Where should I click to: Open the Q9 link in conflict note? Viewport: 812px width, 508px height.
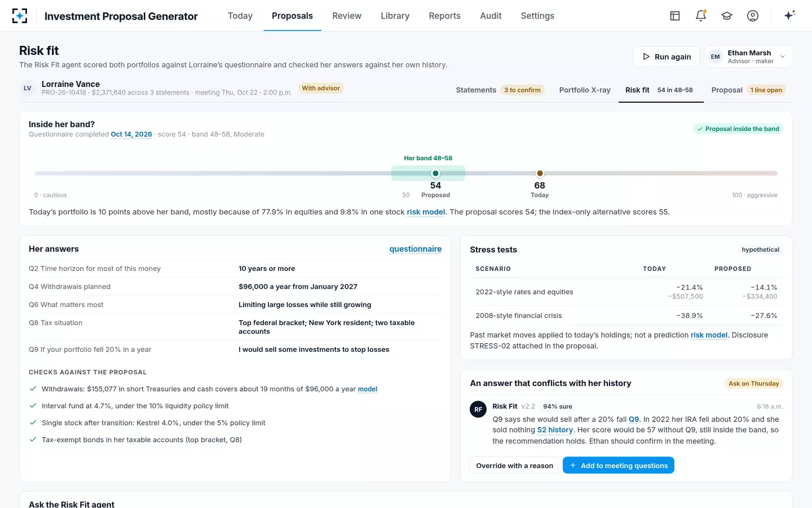634,419
